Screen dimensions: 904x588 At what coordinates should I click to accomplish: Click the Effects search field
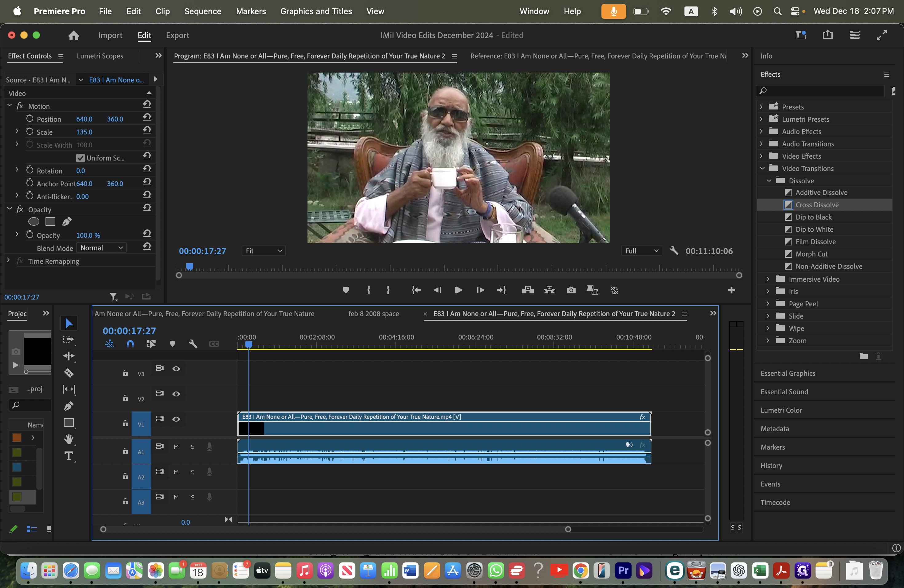click(820, 90)
